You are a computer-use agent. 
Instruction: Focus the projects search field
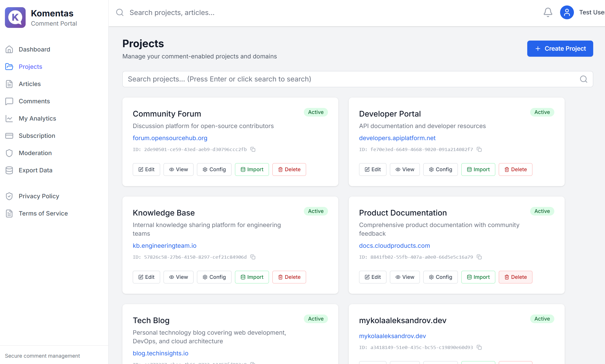pos(317,79)
